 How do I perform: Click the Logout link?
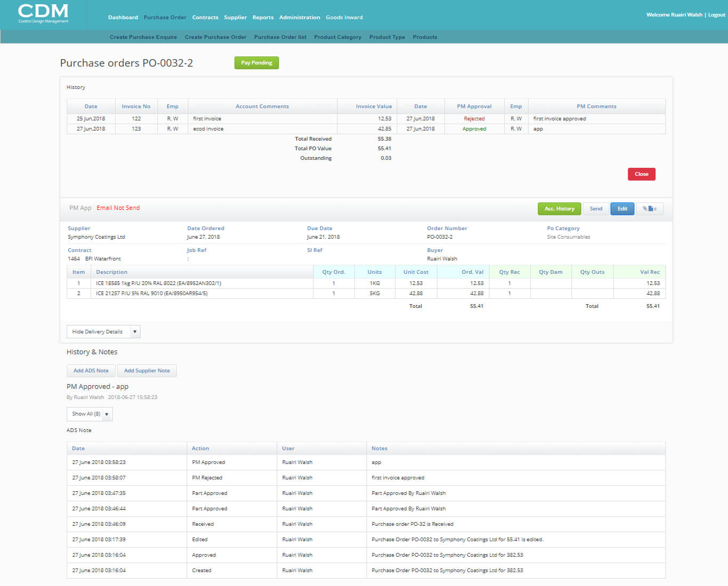716,15
